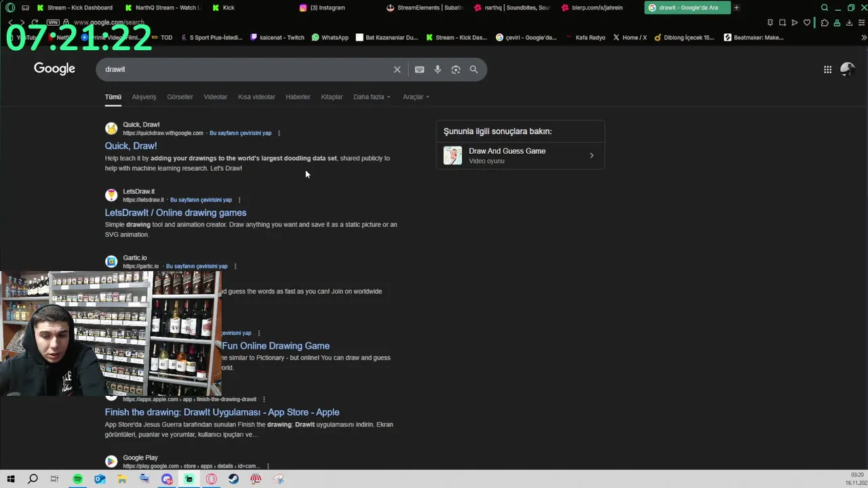Open three-dot menu of apps.apple.com result

(x=264, y=400)
